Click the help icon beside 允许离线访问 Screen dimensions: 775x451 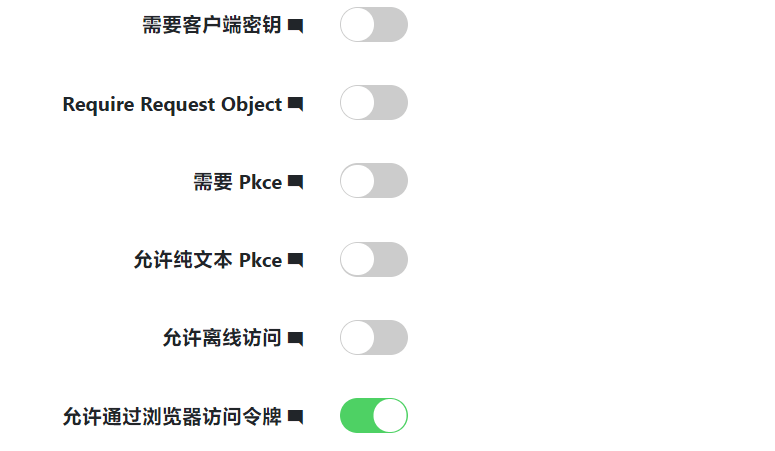[x=295, y=339]
